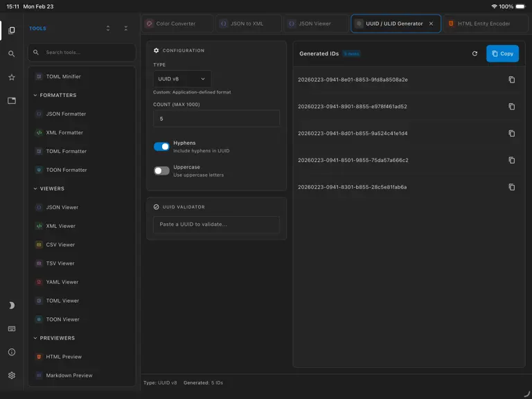Copy the ID ending in 28c5e81fab6a
Screen dimensions: 532x399
tap(512, 187)
